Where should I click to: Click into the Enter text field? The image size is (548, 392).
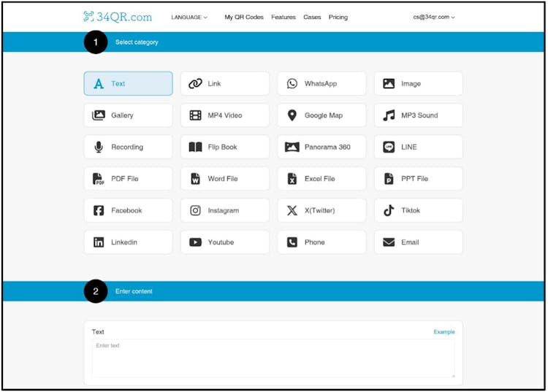point(273,358)
